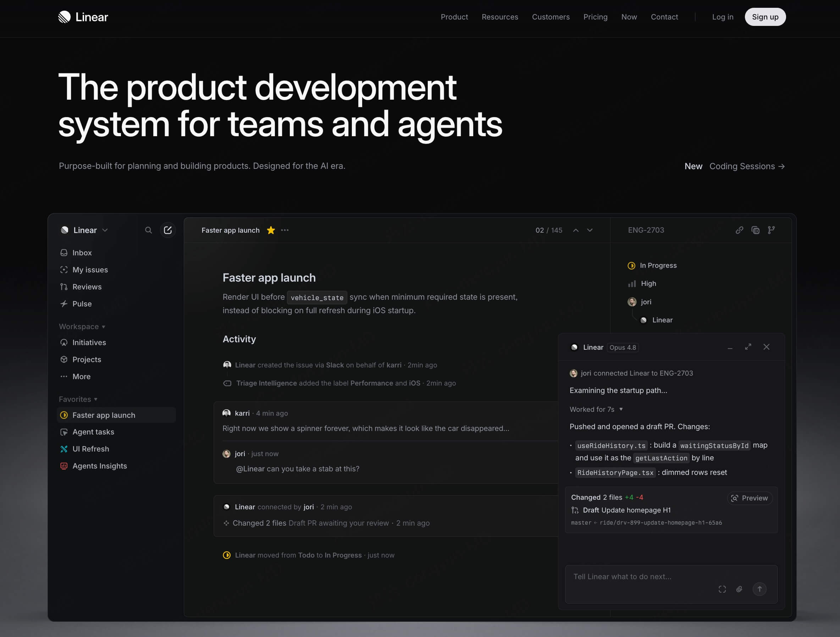Click the copy issue ID icon
The image size is (840, 637).
pyautogui.click(x=755, y=230)
